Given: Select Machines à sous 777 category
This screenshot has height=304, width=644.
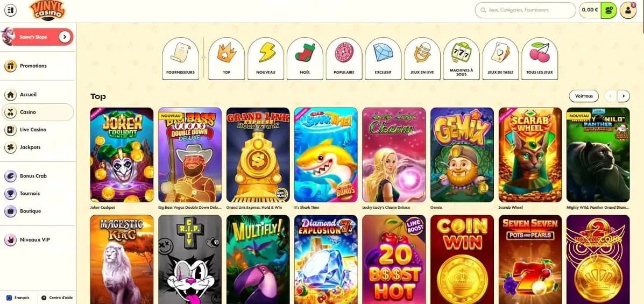Looking at the screenshot, I should pyautogui.click(x=461, y=58).
